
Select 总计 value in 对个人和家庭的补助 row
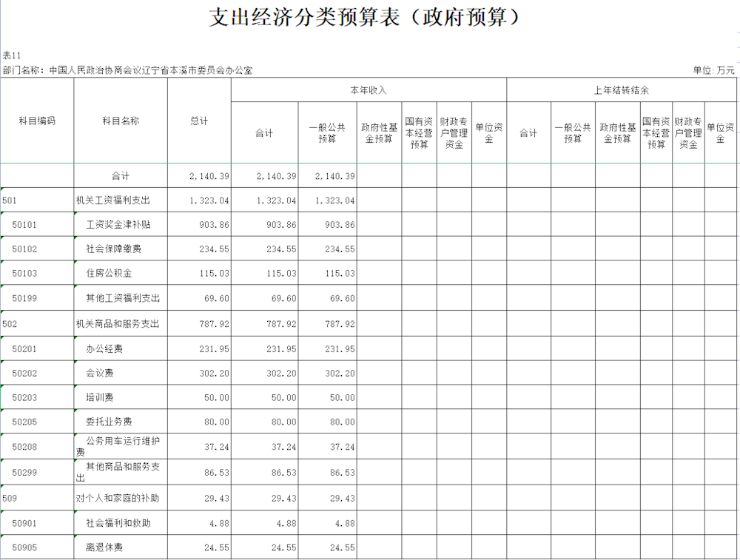[199, 498]
